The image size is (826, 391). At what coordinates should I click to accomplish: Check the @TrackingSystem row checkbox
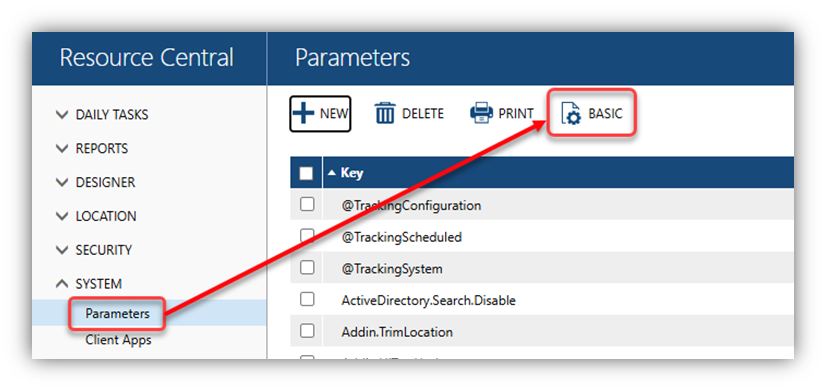pyautogui.click(x=307, y=268)
